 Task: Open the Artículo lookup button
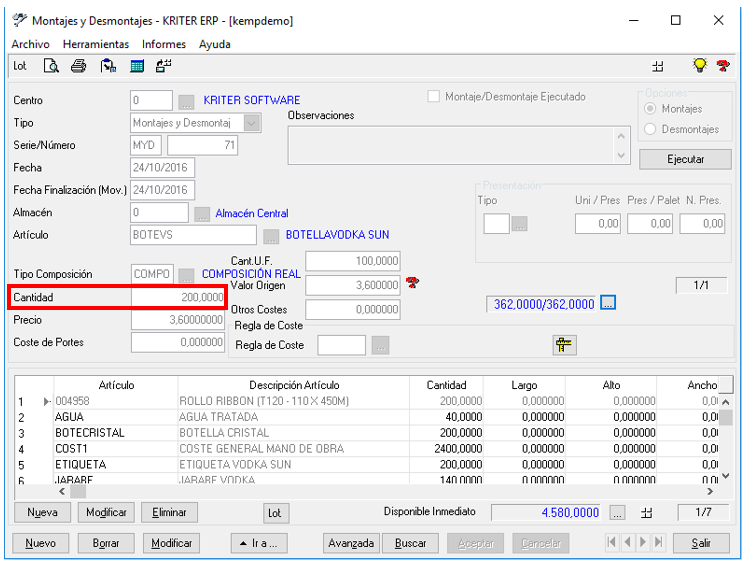coord(271,236)
